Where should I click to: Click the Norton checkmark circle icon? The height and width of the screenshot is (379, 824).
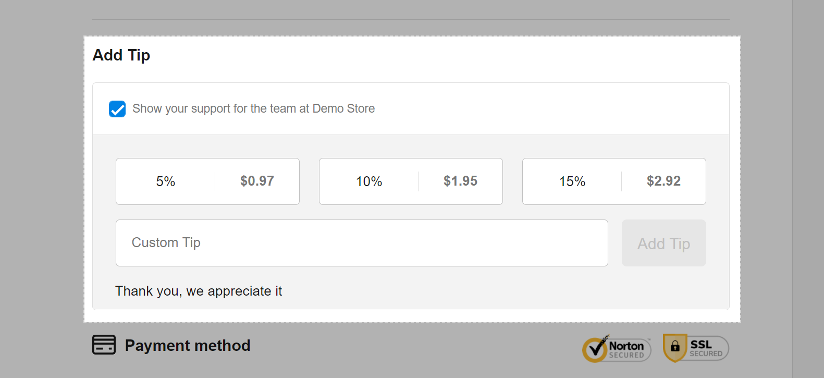click(x=595, y=349)
